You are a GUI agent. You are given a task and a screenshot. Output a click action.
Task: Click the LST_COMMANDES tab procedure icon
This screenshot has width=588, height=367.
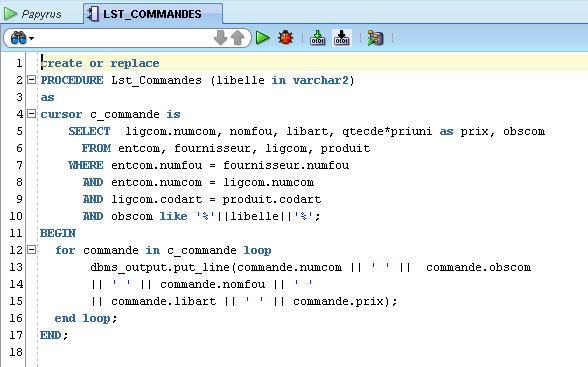(x=92, y=14)
